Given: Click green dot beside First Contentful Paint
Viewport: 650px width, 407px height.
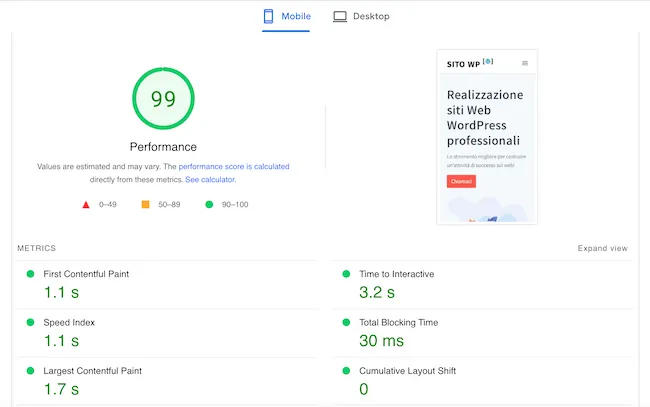Looking at the screenshot, I should point(31,274).
